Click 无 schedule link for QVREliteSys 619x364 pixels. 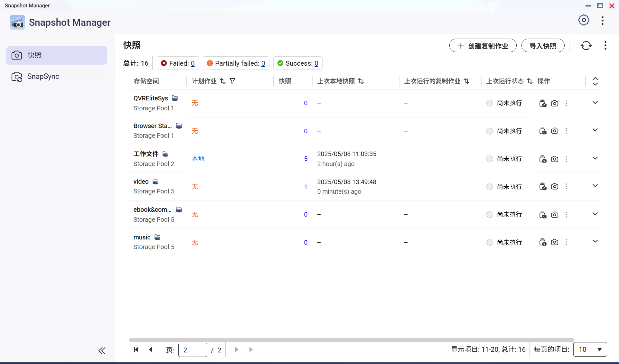point(195,103)
